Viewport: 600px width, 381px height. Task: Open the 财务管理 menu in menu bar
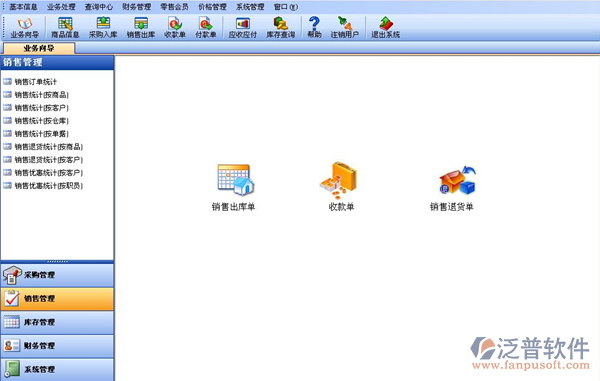click(137, 7)
